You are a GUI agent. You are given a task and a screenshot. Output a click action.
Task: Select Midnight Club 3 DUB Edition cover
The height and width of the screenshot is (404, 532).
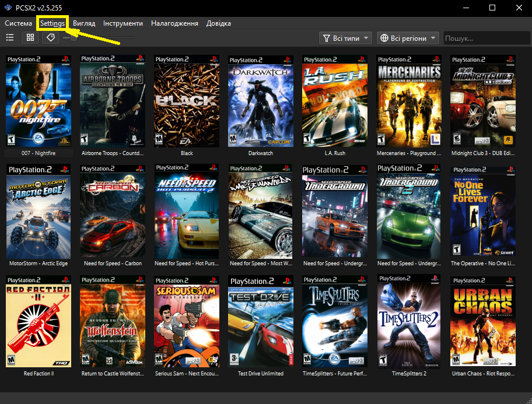click(x=483, y=101)
